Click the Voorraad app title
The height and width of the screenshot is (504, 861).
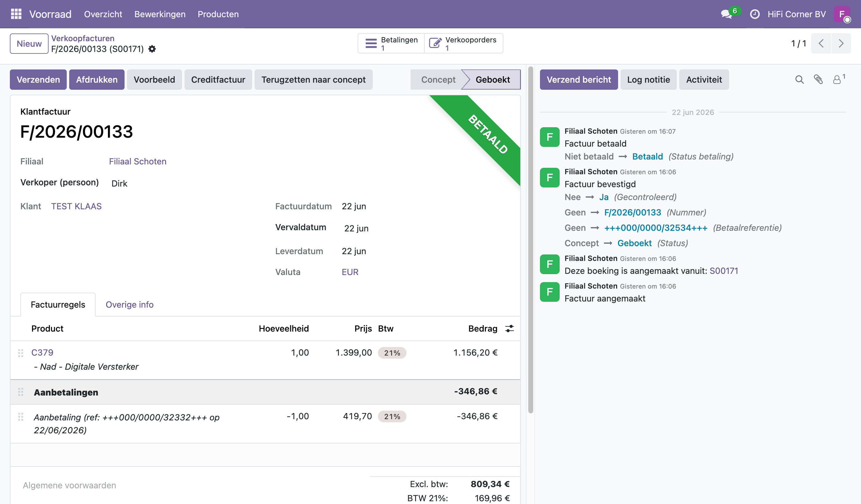coord(50,14)
